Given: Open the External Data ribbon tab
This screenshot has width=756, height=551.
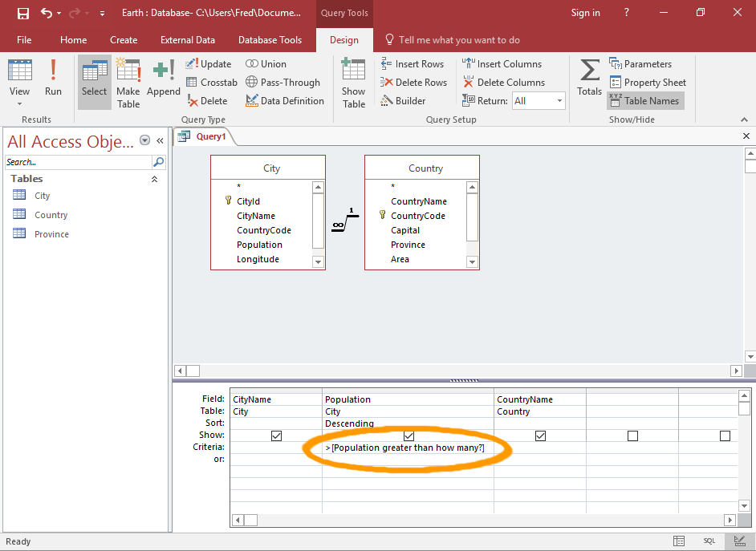Looking at the screenshot, I should (x=188, y=40).
